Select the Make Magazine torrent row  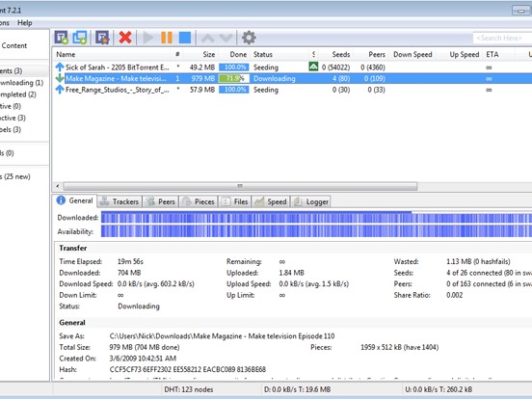tap(292, 78)
